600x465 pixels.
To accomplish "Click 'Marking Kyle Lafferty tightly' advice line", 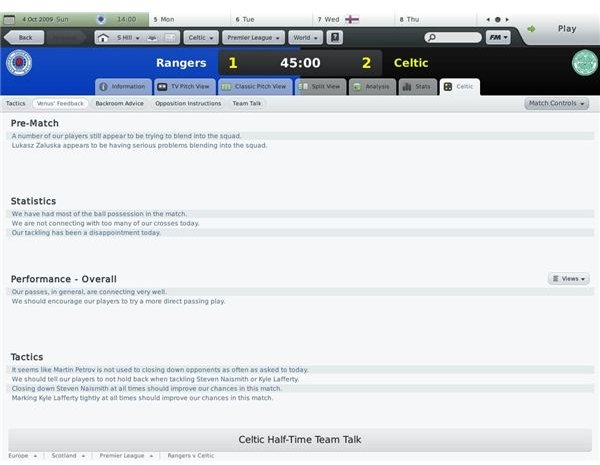I will [300, 398].
